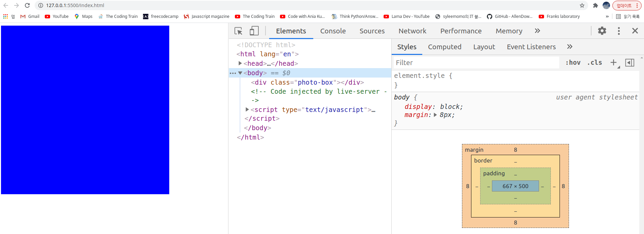Reload the current page

click(x=27, y=5)
